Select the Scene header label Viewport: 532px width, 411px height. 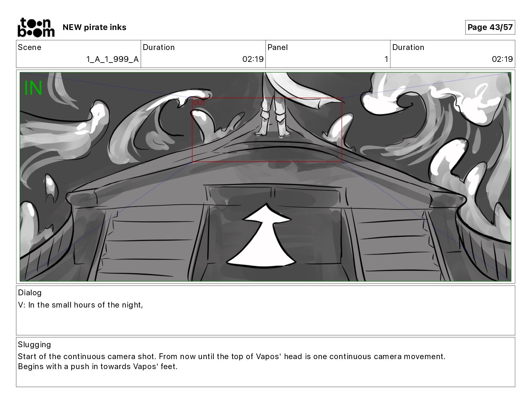pos(30,47)
